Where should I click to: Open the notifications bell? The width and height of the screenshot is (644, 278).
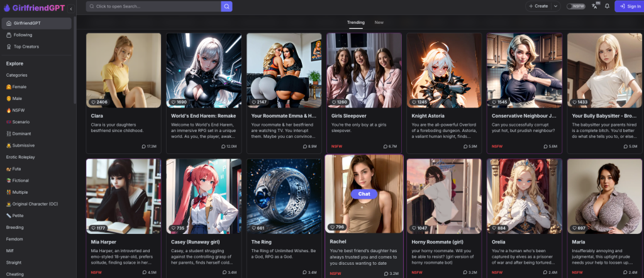coord(607,6)
